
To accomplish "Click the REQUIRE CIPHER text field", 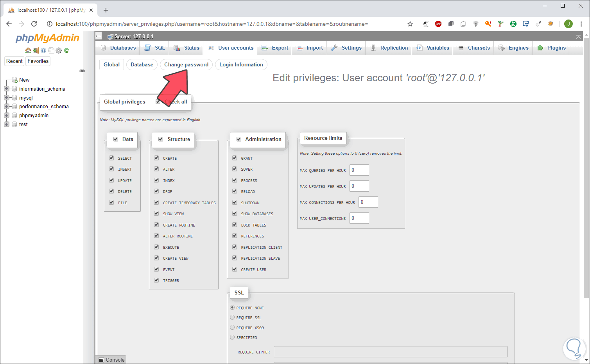I will tap(391, 352).
